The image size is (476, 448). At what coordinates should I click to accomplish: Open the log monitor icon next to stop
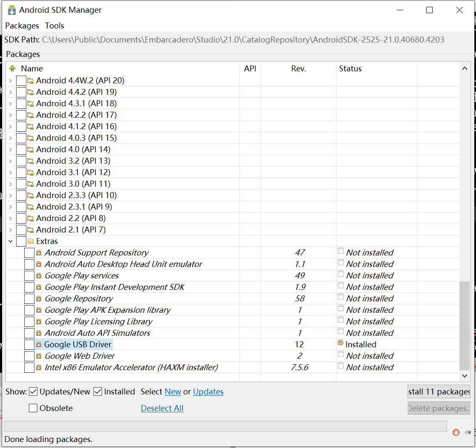467,432
